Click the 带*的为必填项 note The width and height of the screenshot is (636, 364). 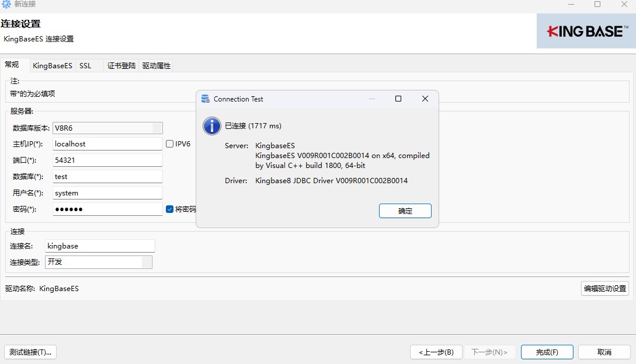point(33,94)
